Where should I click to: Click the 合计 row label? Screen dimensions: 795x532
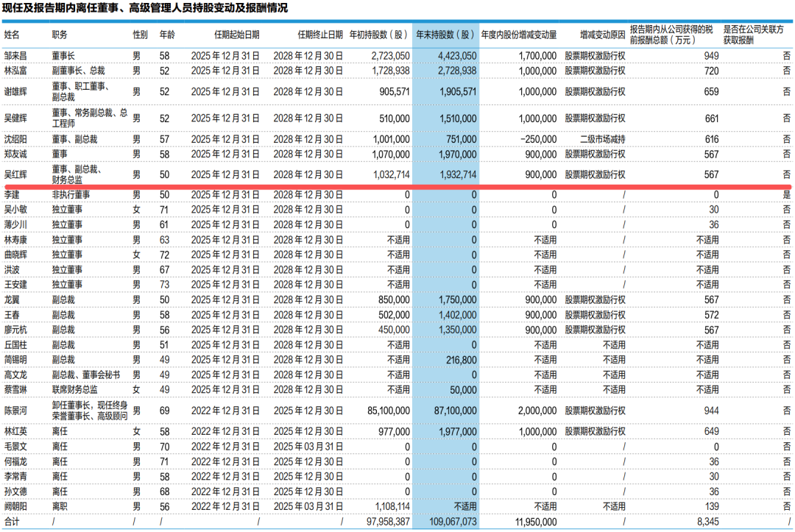point(13,522)
